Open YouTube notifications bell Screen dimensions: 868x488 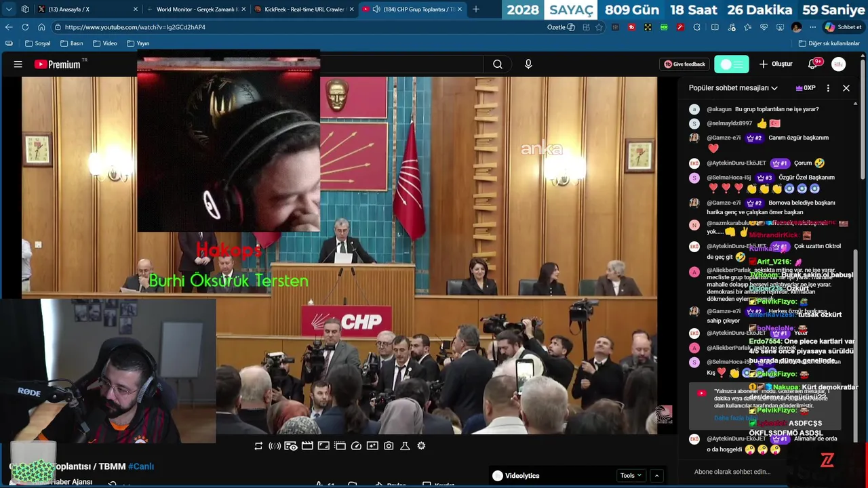pos(813,64)
